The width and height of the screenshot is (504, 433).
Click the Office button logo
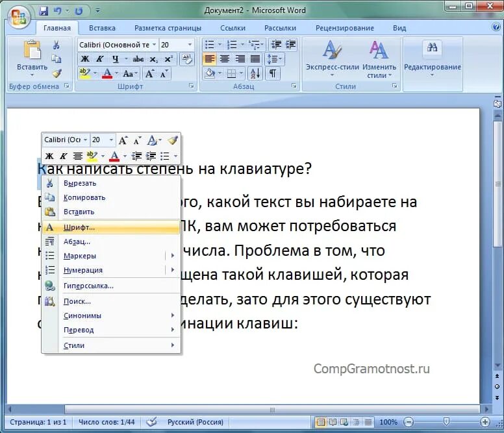pos(18,16)
